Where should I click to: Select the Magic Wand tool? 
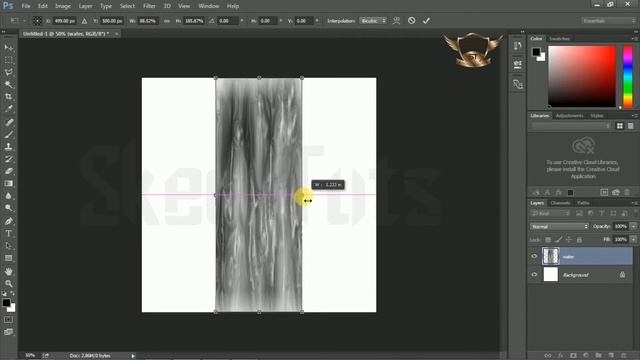coord(9,85)
